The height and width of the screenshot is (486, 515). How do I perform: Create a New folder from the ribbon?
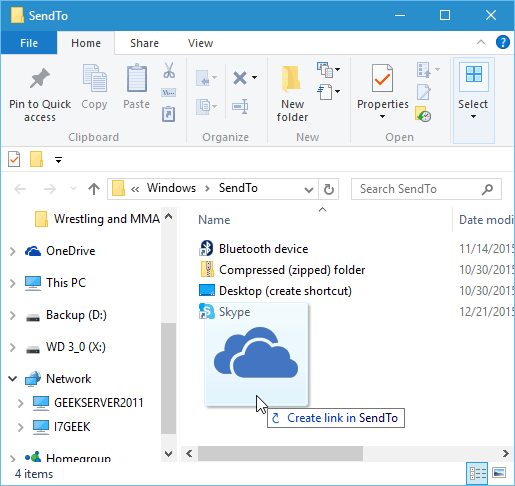click(292, 93)
